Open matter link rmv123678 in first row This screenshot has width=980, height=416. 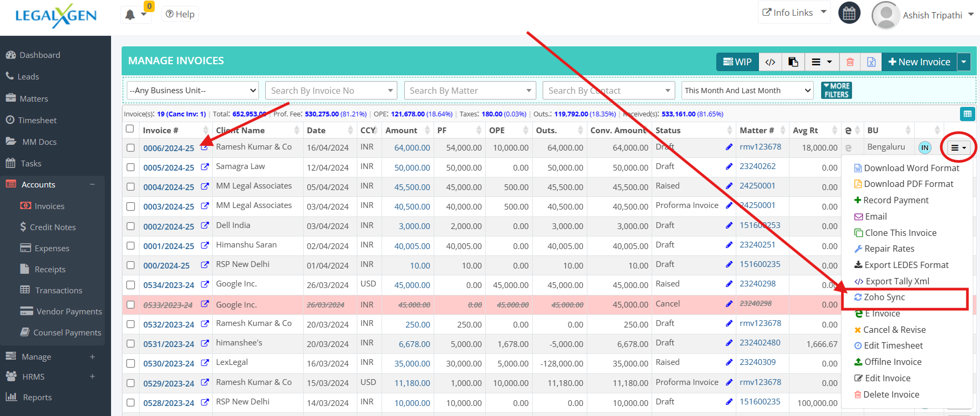click(760, 147)
